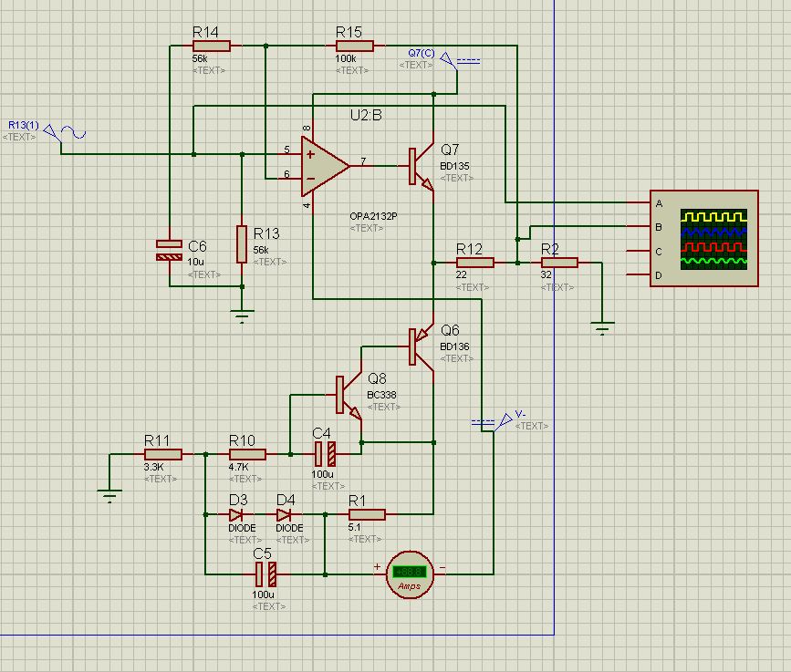Select resistor R12 body
Screen dimensions: 791x672
pos(474,263)
